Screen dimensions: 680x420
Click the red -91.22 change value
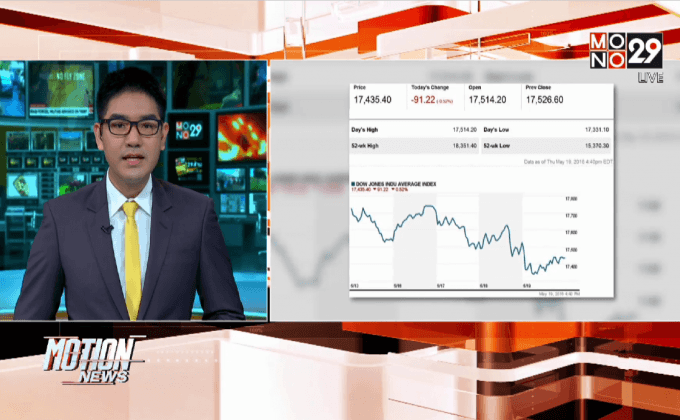tap(423, 100)
